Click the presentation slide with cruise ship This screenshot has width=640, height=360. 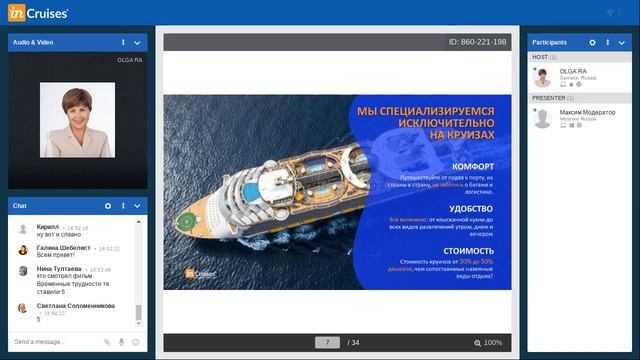338,192
